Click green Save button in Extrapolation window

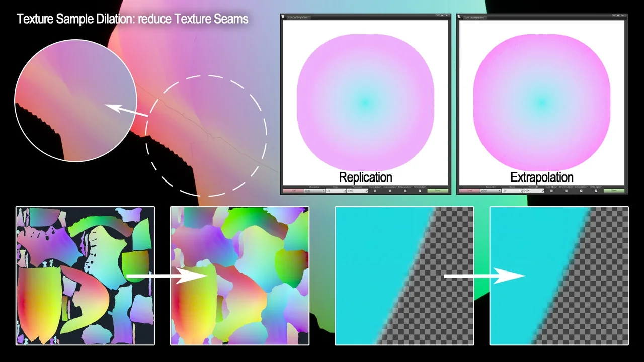tap(614, 191)
